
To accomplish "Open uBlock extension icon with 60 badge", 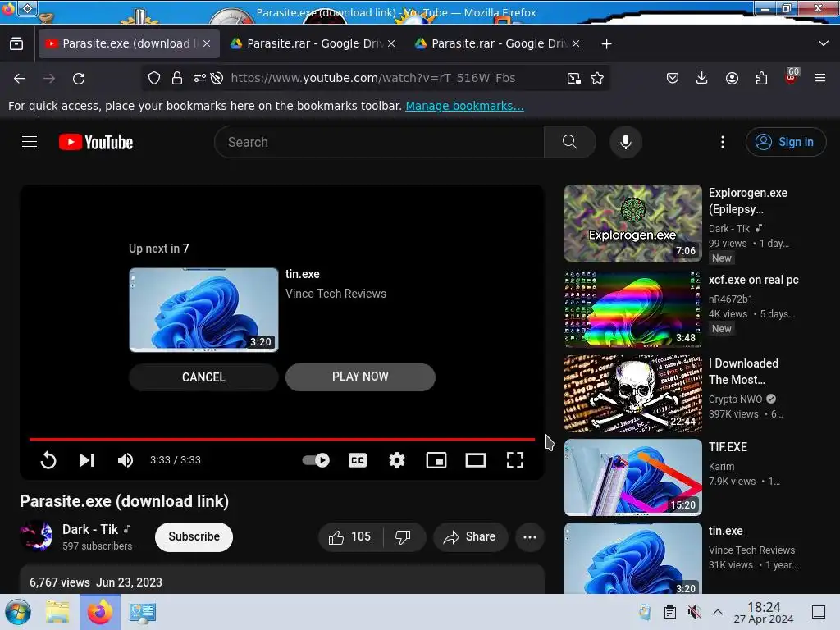I will (792, 76).
